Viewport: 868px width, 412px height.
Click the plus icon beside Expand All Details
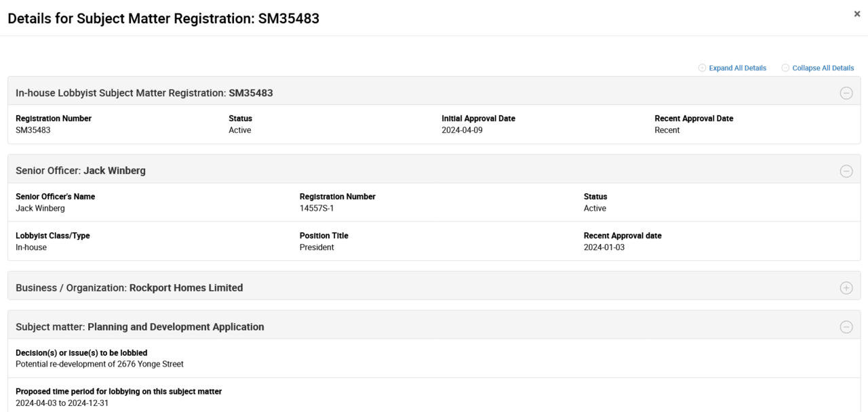(x=703, y=68)
